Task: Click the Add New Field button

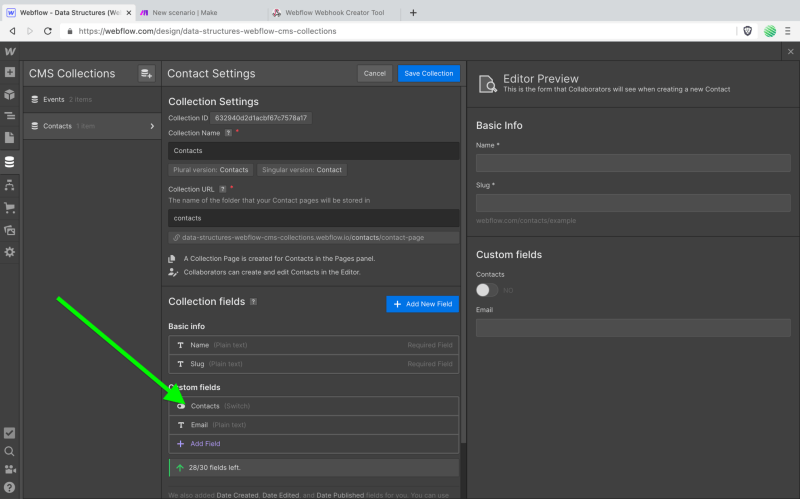Action: (422, 304)
